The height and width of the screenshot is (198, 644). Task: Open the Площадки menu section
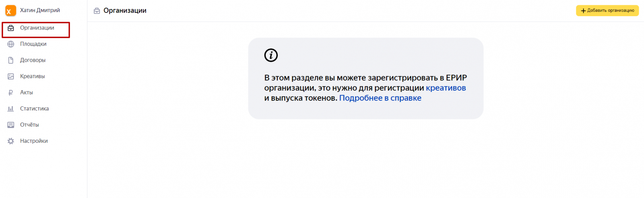click(33, 44)
